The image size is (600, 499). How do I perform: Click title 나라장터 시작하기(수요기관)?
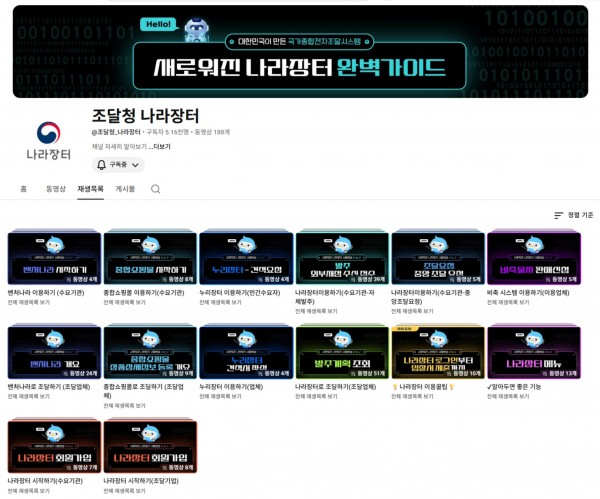pyautogui.click(x=45, y=481)
